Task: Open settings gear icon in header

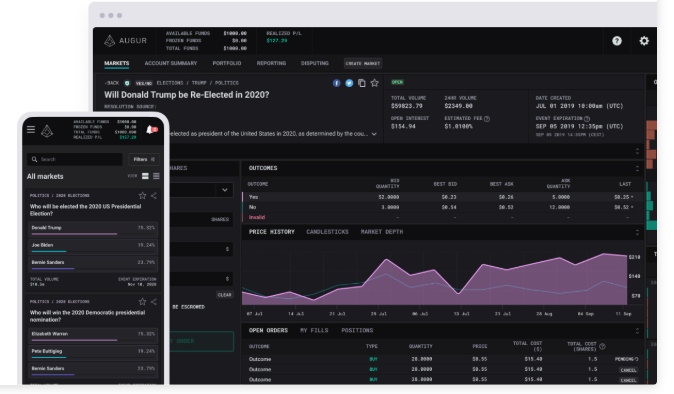Action: pyautogui.click(x=644, y=41)
